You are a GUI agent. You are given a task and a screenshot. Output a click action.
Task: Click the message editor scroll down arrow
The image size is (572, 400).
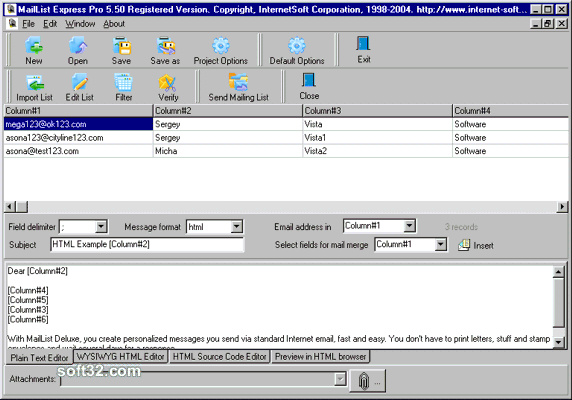click(559, 342)
